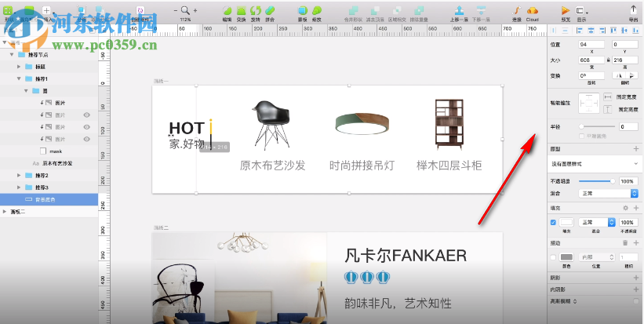Click the 导出 export icon
Screen dimensions: 644x324
633,10
